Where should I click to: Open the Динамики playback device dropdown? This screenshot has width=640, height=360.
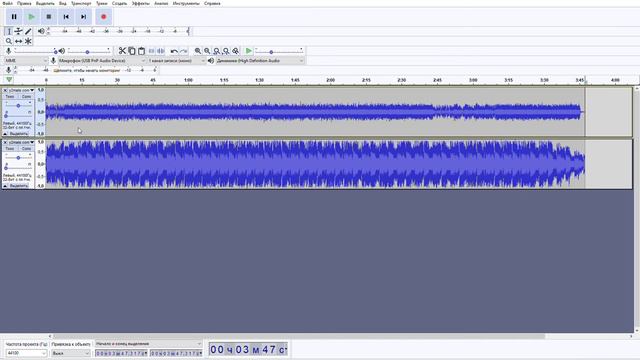click(260, 60)
